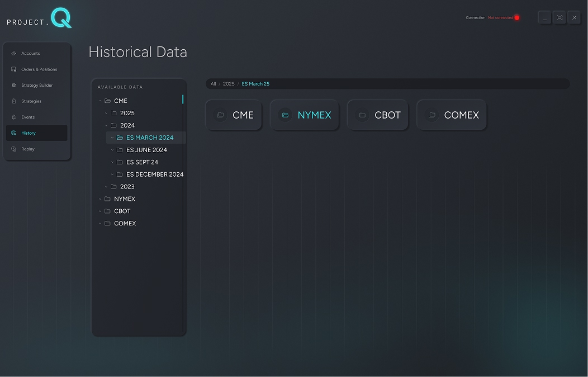Expand the ES DECEMBER 2024 chevron
Screen dimensions: 588x377
[112, 175]
